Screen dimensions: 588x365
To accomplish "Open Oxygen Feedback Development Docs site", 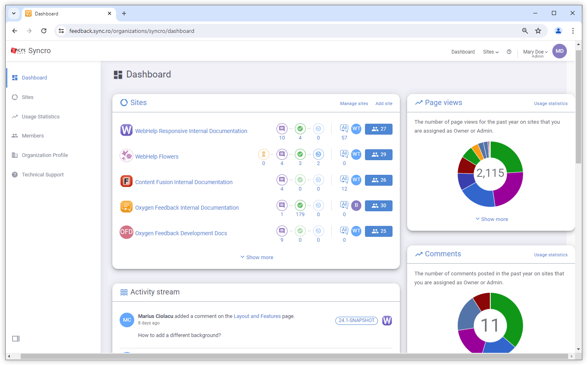I will 181,233.
